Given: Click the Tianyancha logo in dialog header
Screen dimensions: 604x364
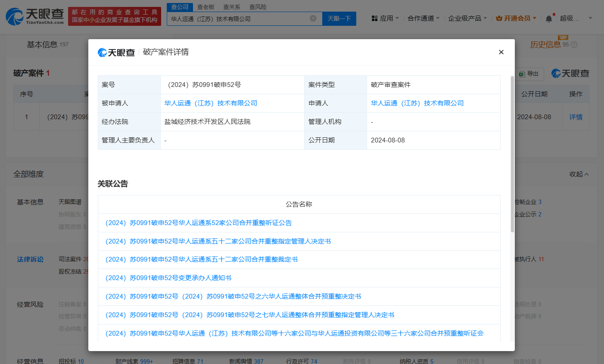Looking at the screenshot, I should (116, 52).
